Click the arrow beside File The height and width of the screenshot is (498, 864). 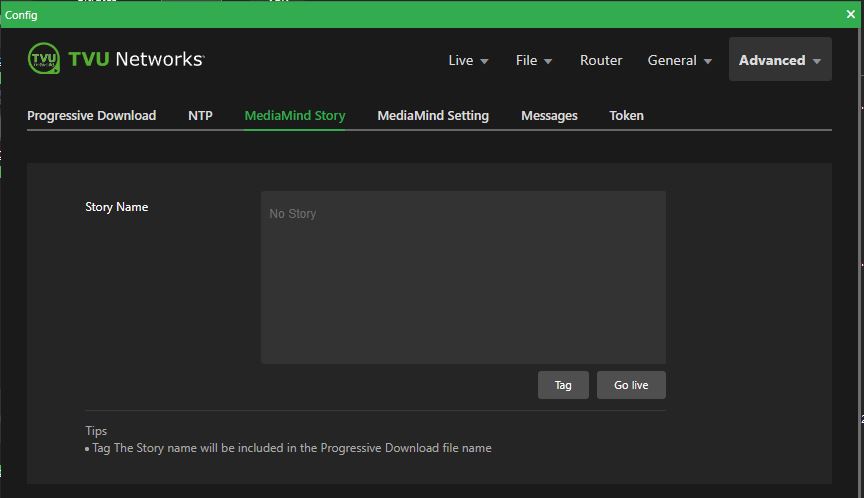click(548, 61)
